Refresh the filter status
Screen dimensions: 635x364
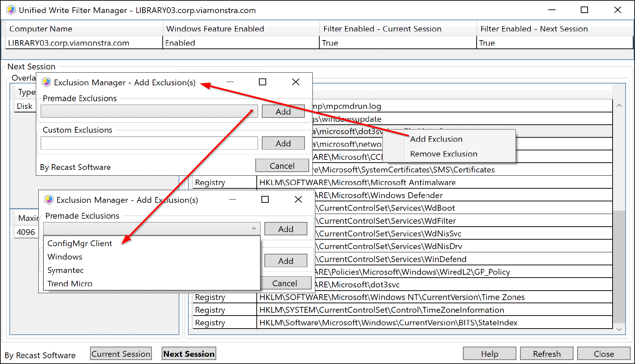pyautogui.click(x=546, y=353)
